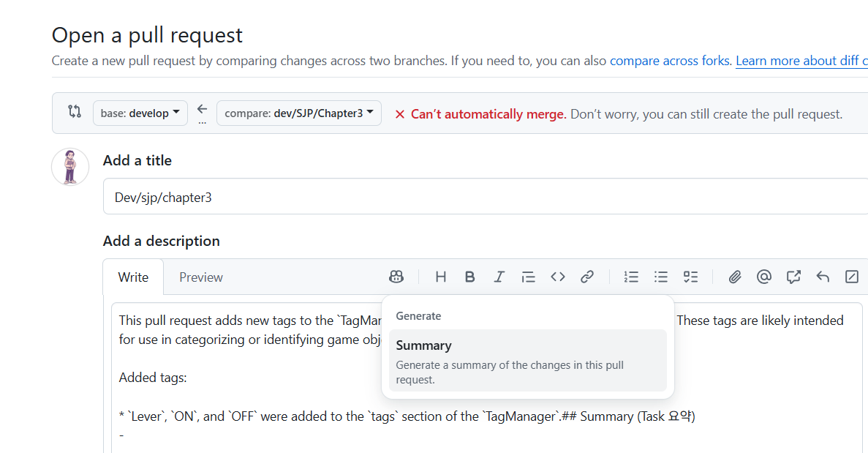Insert a hyperlink
The width and height of the screenshot is (868, 453).
pos(586,277)
